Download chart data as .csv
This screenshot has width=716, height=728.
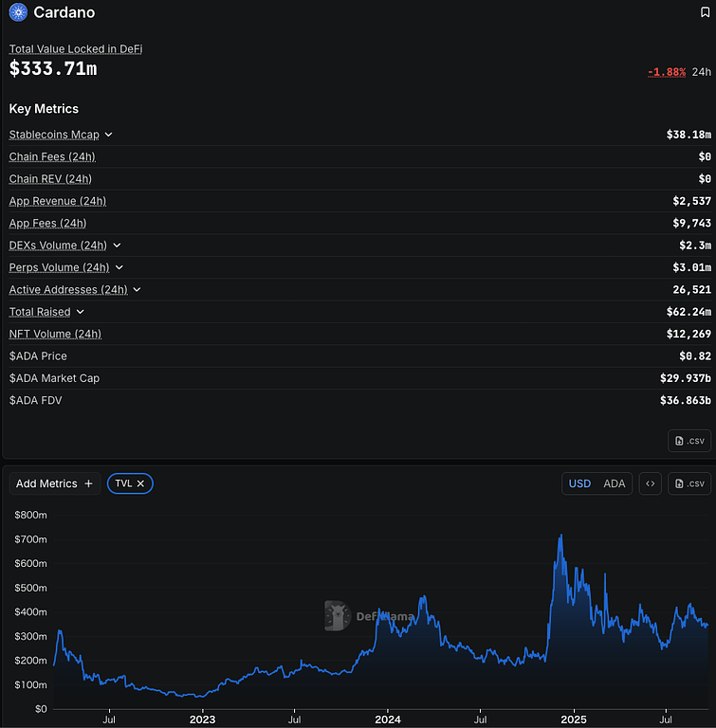689,483
